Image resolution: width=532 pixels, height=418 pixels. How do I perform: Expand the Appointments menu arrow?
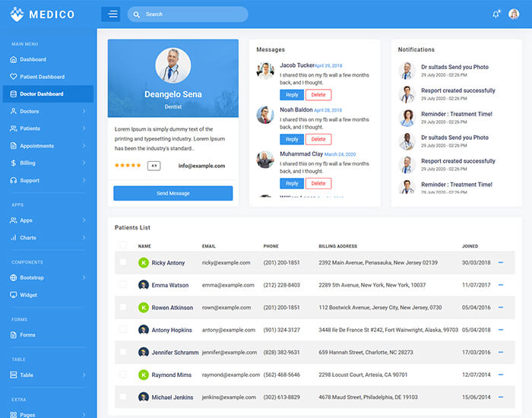(x=84, y=146)
